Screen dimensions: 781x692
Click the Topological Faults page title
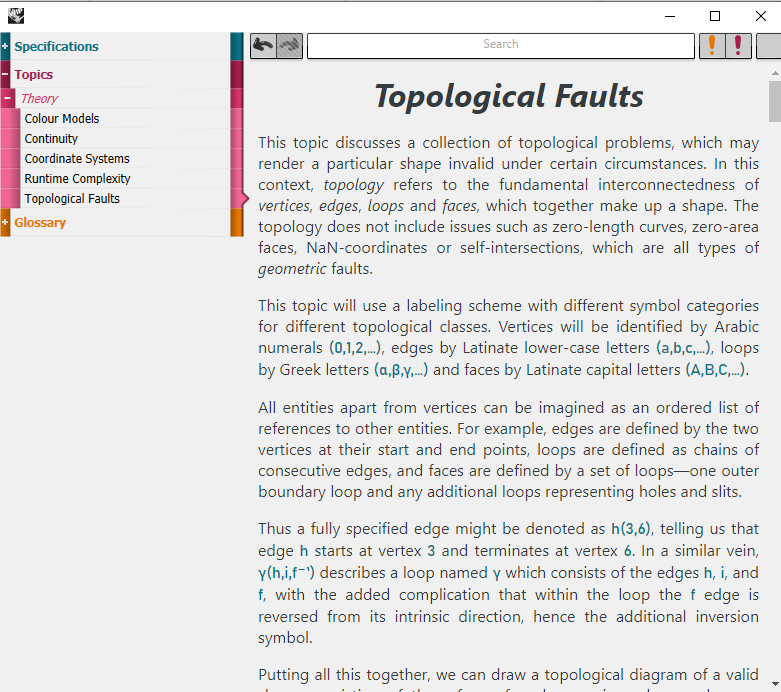pos(509,96)
